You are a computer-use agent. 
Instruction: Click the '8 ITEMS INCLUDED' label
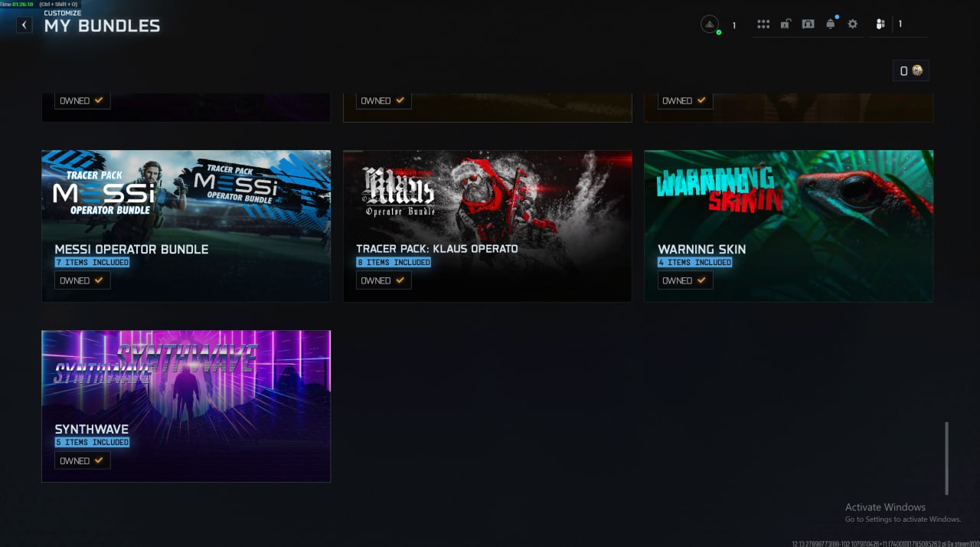pyautogui.click(x=394, y=262)
